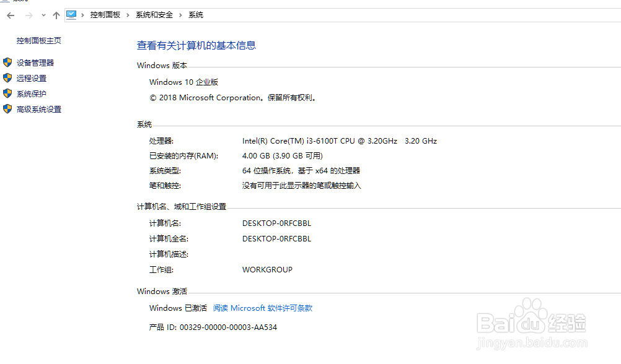This screenshot has height=364, width=621.
Task: Select DESKTOP-0RFCBBL next to 计算机名
Action: [276, 223]
